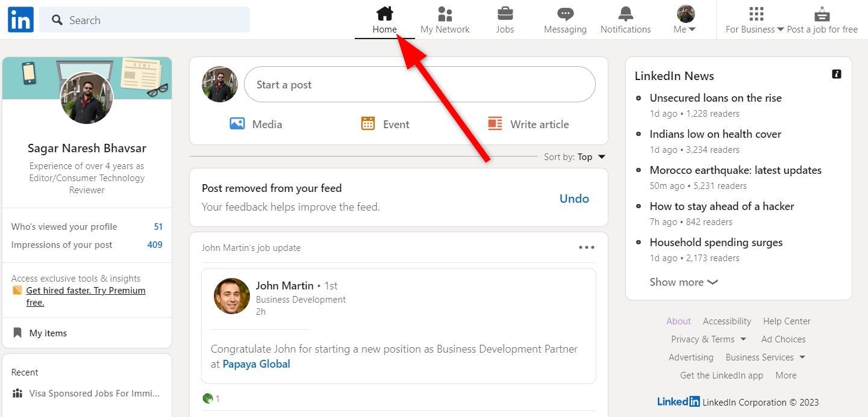
Task: Open the Messaging chat bubble icon
Action: (x=565, y=14)
